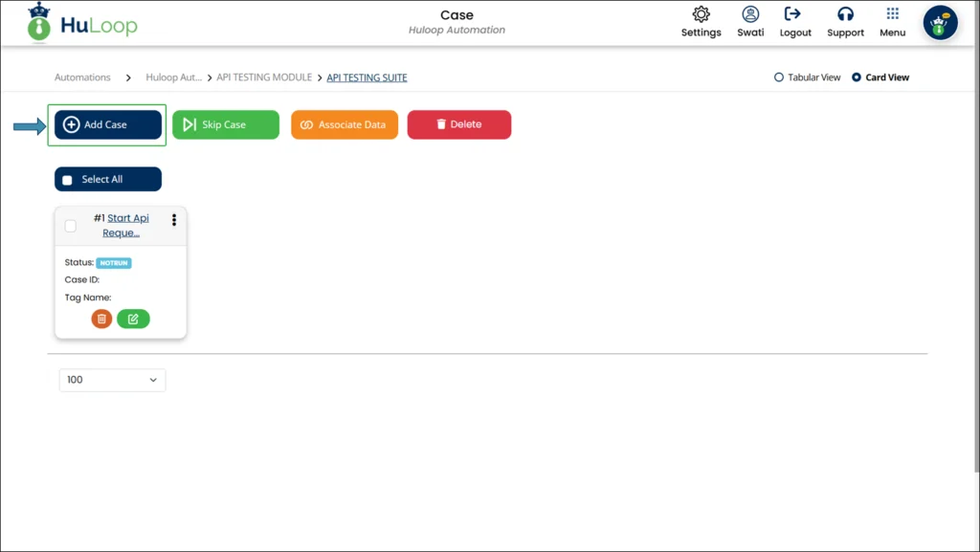Screen dimensions: 980x552
Task: Delete case #1 using the orange trash icon
Action: click(x=101, y=320)
